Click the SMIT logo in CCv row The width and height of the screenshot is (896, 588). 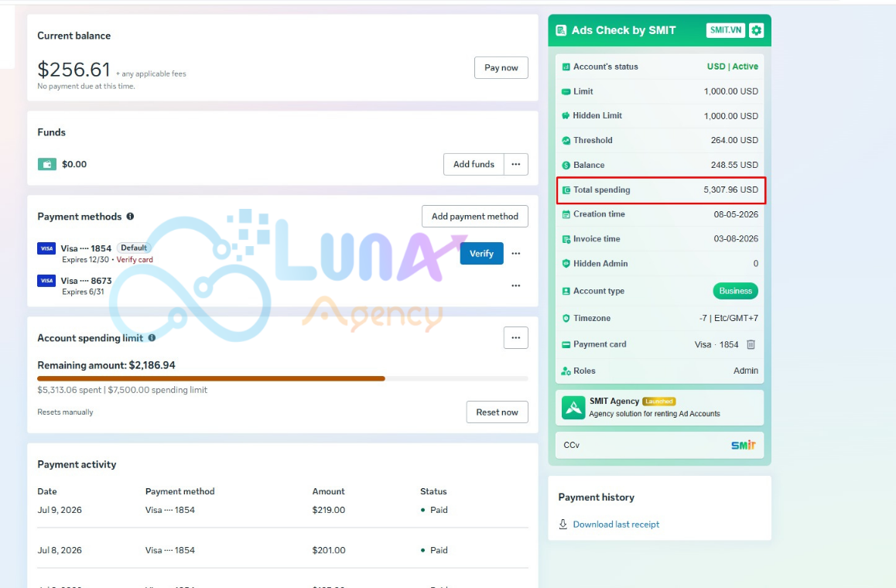pyautogui.click(x=744, y=445)
